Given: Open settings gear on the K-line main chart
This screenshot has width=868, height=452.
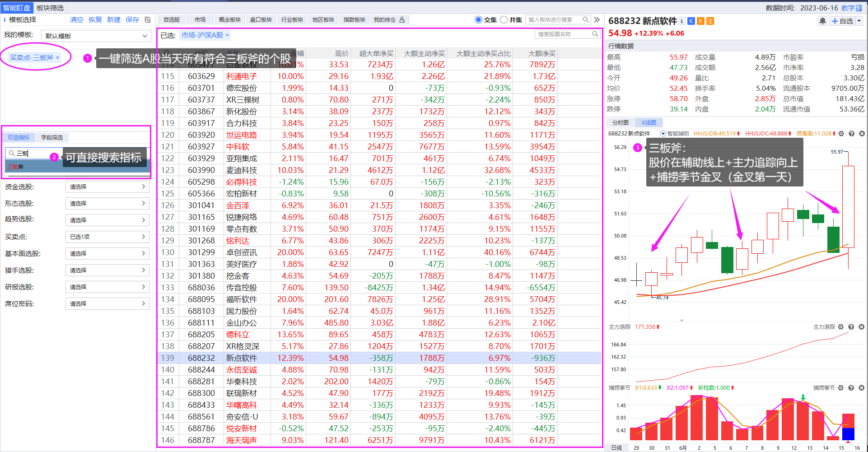Looking at the screenshot, I should tap(841, 134).
